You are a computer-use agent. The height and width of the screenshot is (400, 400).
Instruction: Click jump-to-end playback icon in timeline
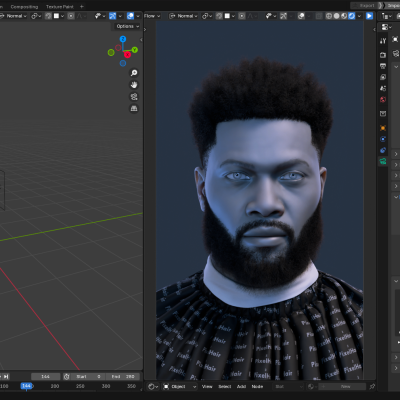(6, 377)
